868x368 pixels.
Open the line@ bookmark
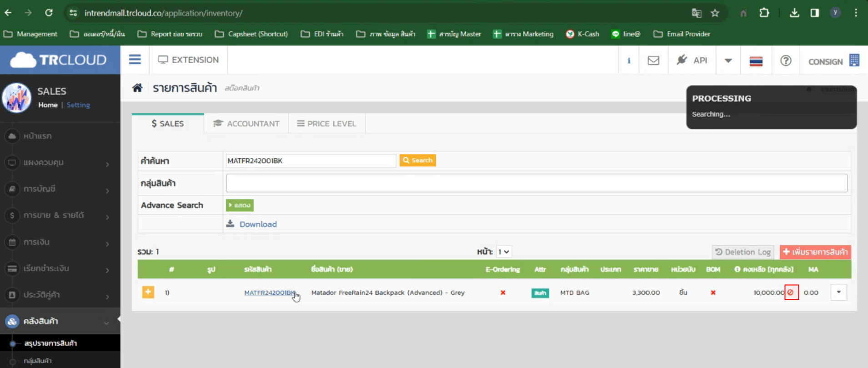pyautogui.click(x=626, y=34)
